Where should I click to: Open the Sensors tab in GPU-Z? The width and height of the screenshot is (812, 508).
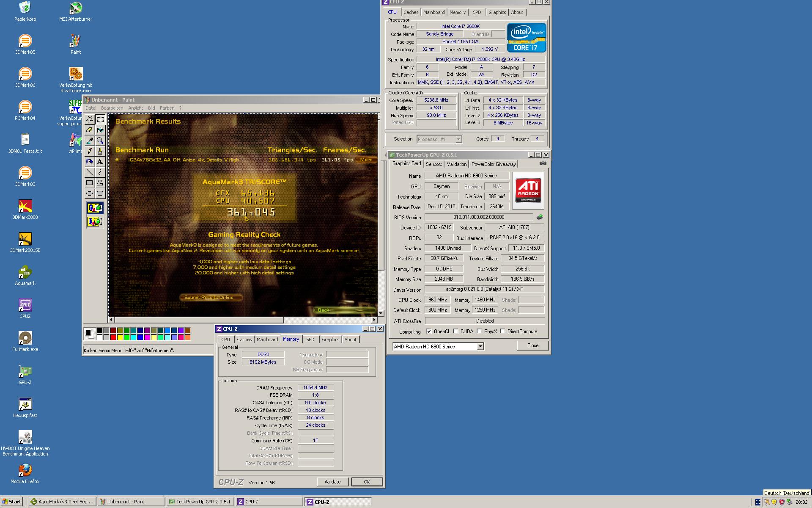434,164
